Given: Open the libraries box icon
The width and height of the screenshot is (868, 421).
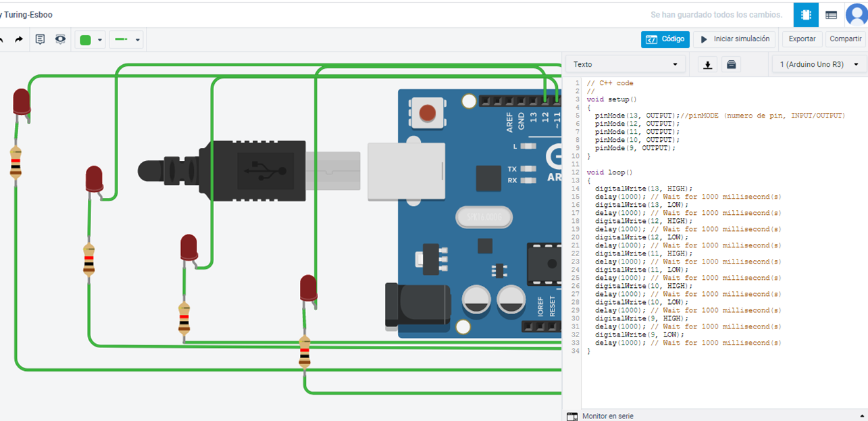Looking at the screenshot, I should click(731, 65).
